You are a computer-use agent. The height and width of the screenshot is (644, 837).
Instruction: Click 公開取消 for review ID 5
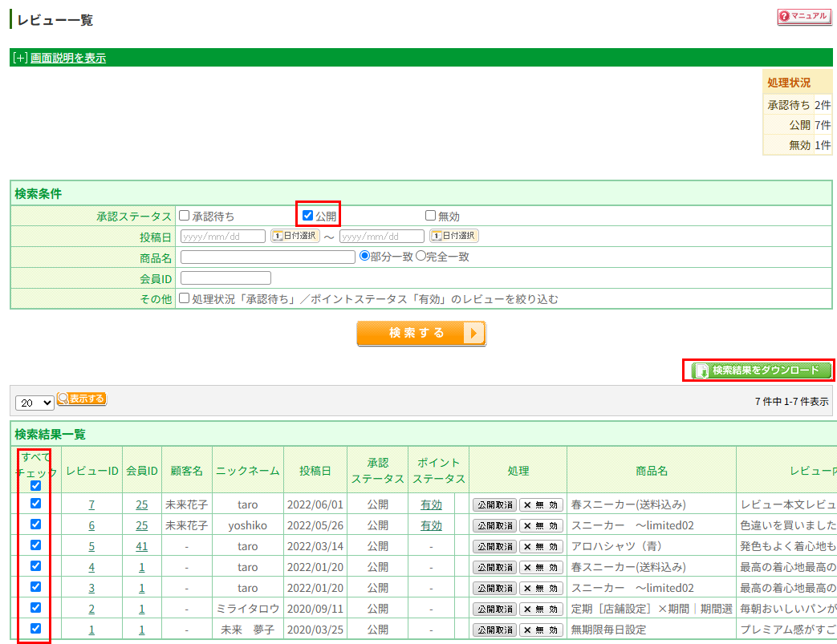(494, 546)
